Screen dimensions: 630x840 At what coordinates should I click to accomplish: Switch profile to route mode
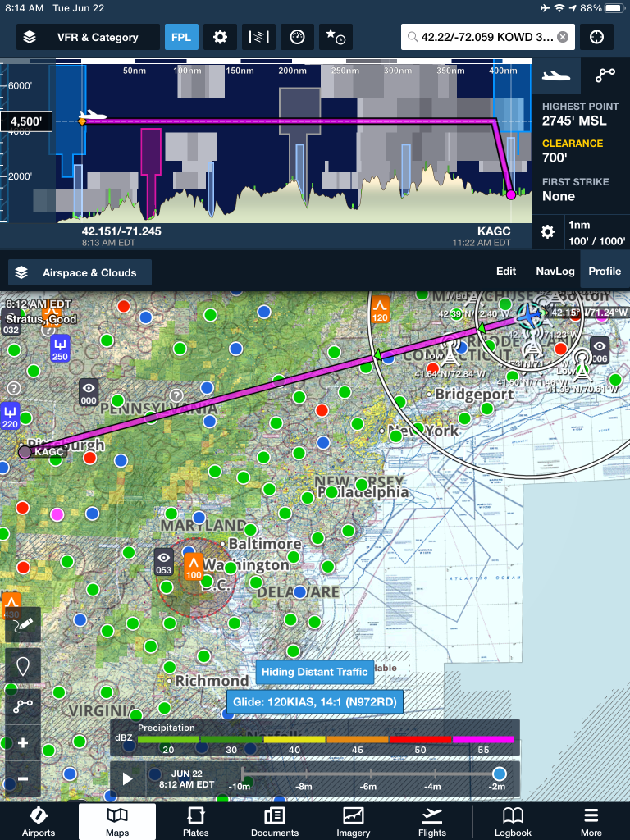tap(605, 75)
